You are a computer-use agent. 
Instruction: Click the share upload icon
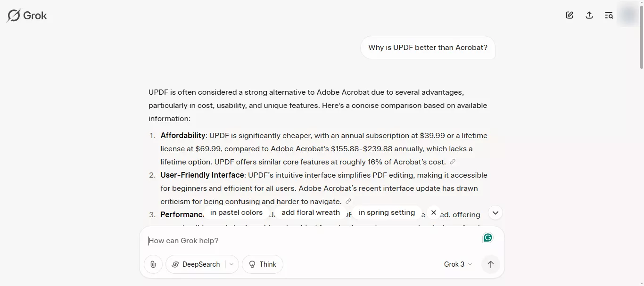click(x=589, y=15)
